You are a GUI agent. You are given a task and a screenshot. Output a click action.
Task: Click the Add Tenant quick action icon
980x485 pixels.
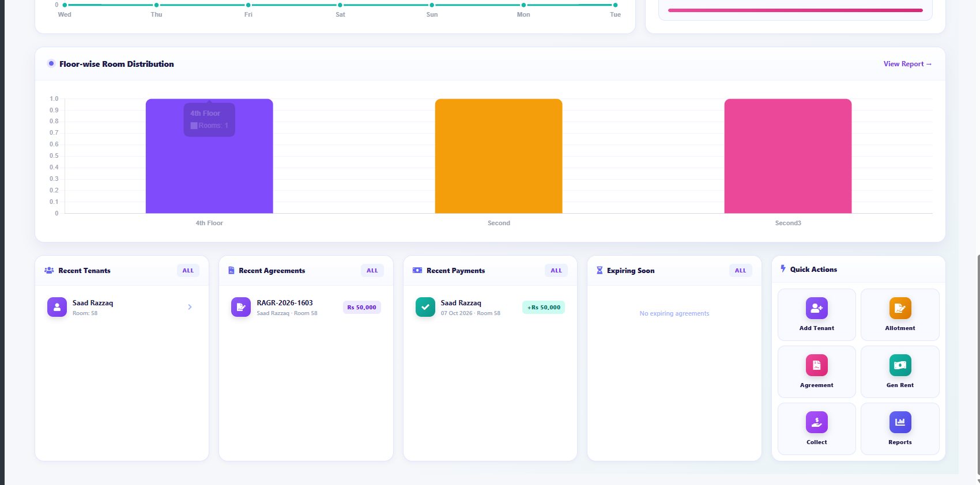816,308
